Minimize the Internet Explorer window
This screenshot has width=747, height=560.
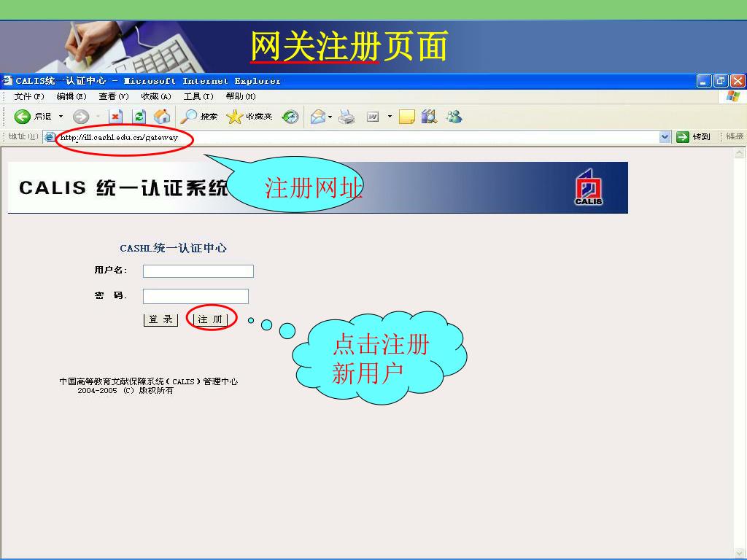(x=704, y=81)
